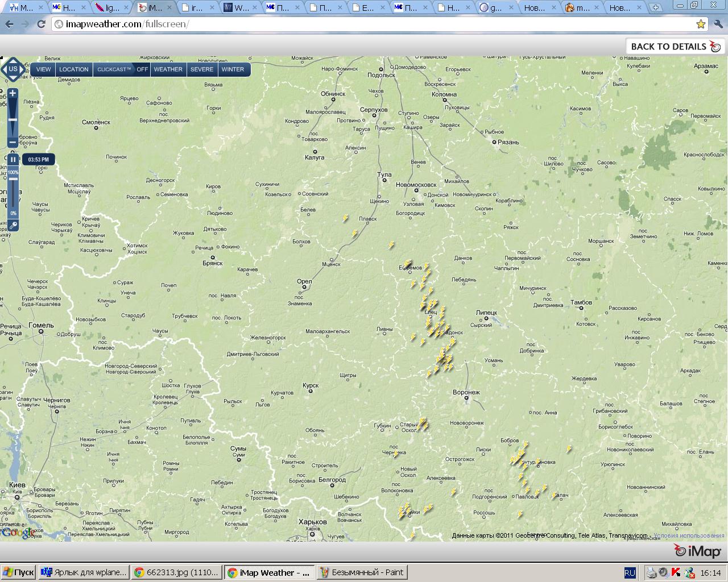Click the Google logo on the map
728x582 pixels.
pyautogui.click(x=17, y=533)
